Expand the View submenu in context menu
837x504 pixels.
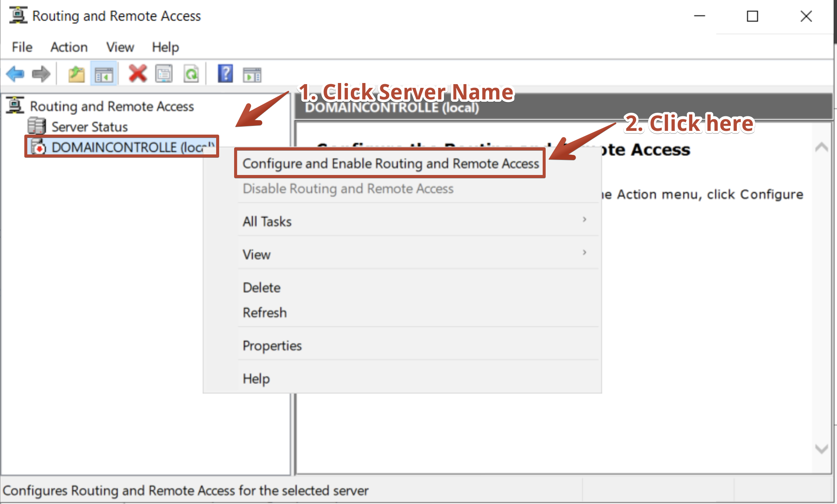(256, 255)
